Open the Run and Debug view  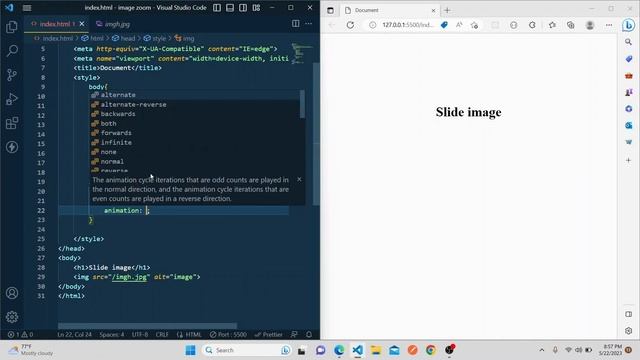[12, 99]
